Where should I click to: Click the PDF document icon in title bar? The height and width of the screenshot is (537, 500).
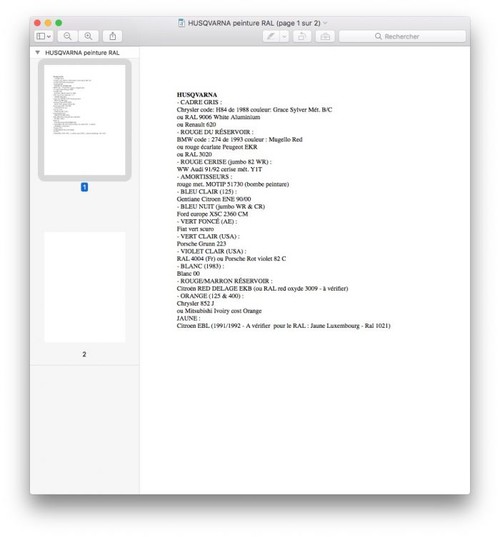point(181,23)
